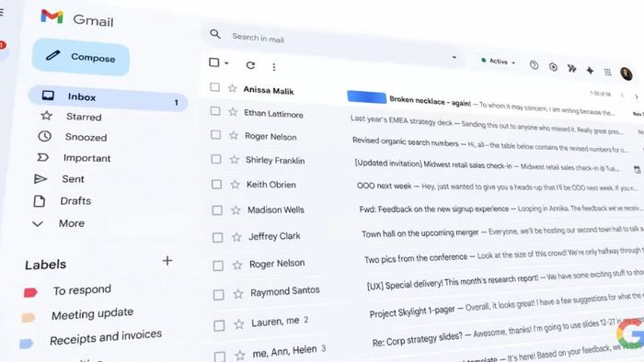Star the Shirley Franklin email
644x362 pixels.
click(234, 160)
